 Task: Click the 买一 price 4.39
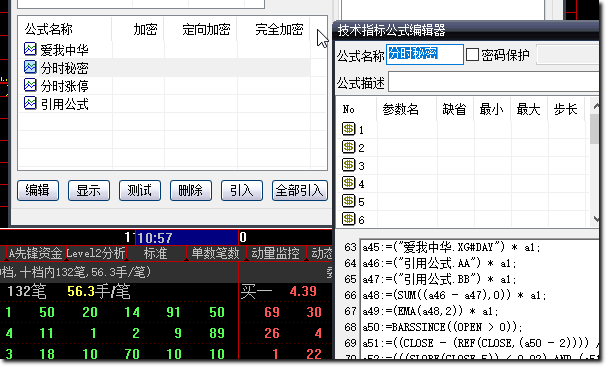(303, 291)
